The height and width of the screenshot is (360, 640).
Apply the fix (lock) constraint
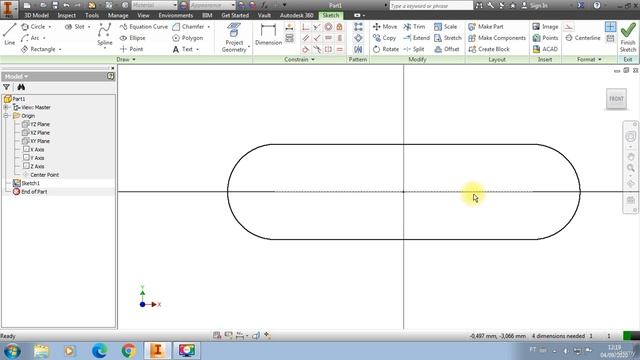pos(339,27)
